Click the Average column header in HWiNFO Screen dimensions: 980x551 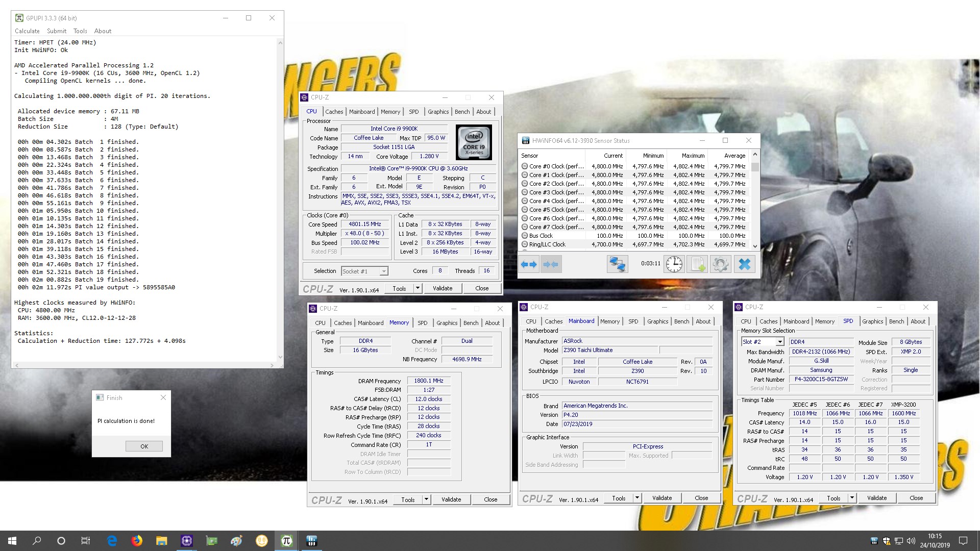click(734, 156)
